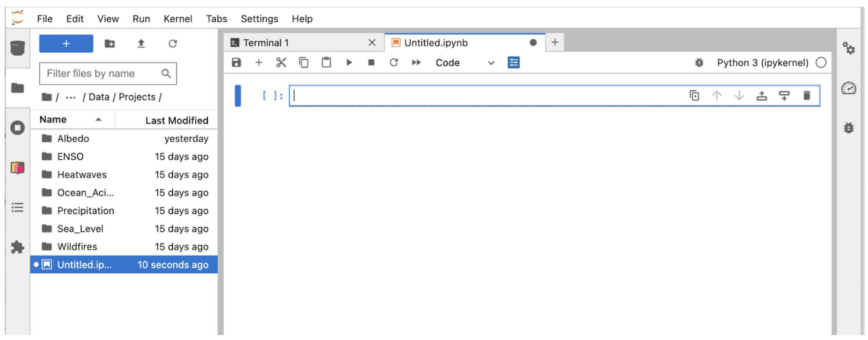The height and width of the screenshot is (340, 868).
Task: Restart the kernel from toolbar
Action: click(x=394, y=62)
